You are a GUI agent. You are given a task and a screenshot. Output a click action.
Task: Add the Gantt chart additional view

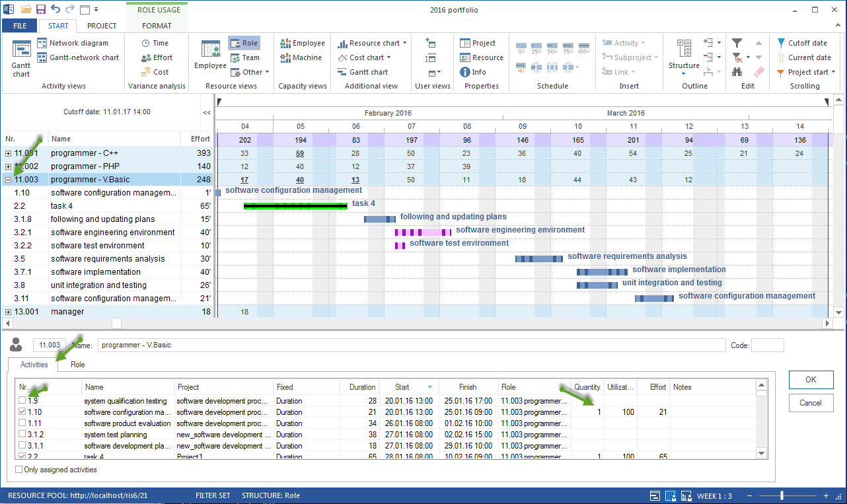point(363,72)
